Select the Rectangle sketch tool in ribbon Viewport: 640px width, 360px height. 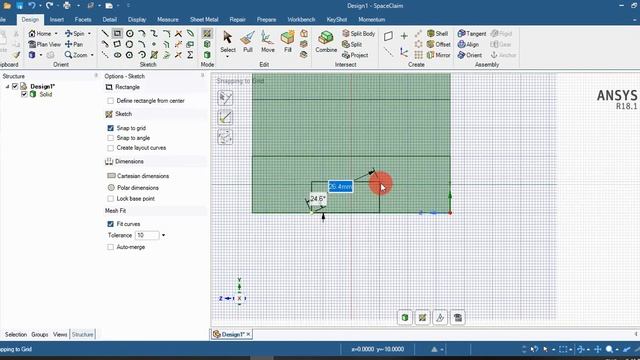117,33
